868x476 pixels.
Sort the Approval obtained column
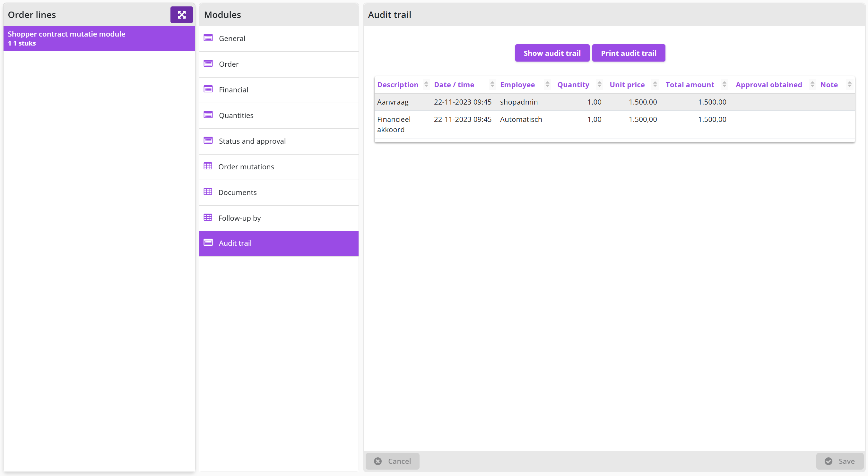812,84
